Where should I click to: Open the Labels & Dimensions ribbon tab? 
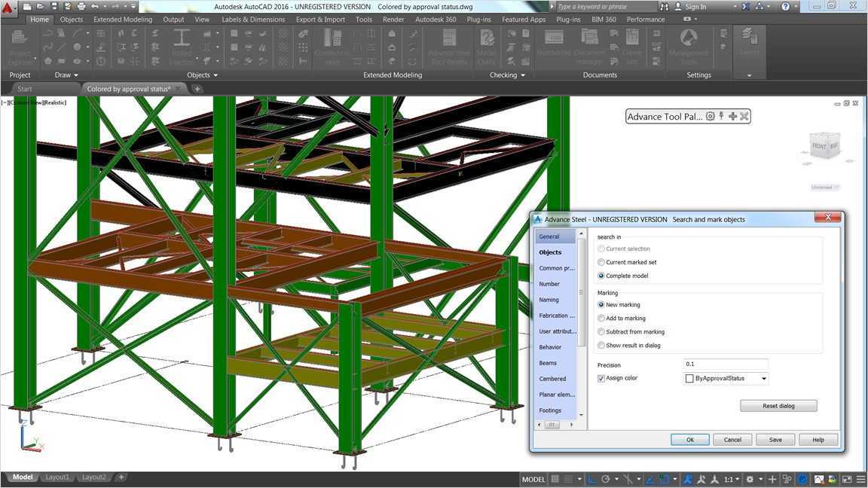(x=253, y=20)
